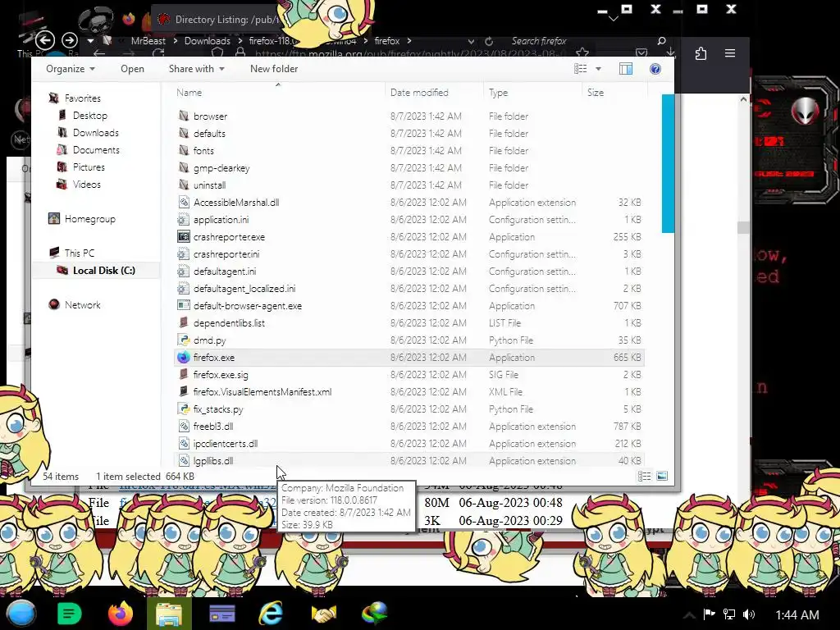Open Videos in Favorites
The width and height of the screenshot is (840, 630).
tap(86, 184)
